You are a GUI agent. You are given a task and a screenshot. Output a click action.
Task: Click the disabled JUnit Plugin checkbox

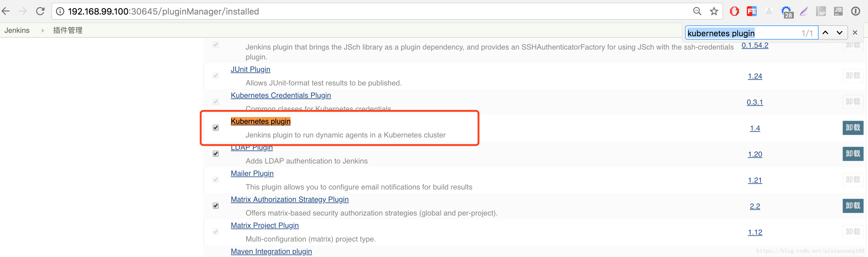216,76
